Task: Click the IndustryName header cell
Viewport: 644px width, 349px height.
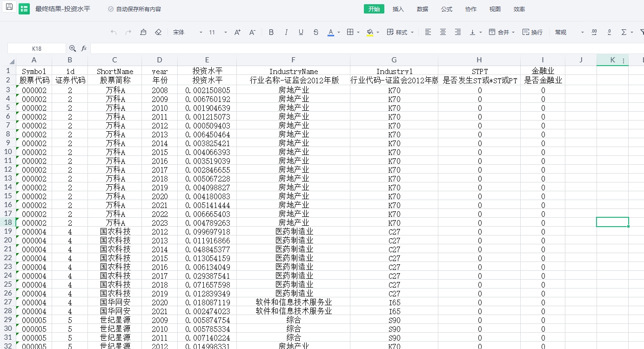Action: tap(293, 71)
